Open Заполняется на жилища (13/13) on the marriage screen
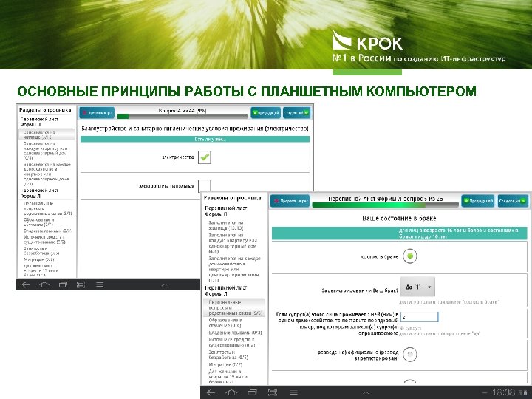The width and height of the screenshot is (532, 399). tap(226, 225)
